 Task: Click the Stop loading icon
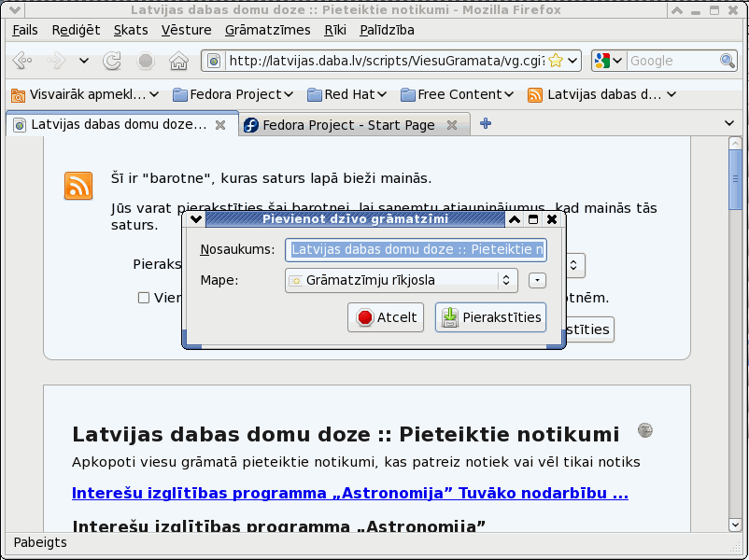[x=146, y=61]
